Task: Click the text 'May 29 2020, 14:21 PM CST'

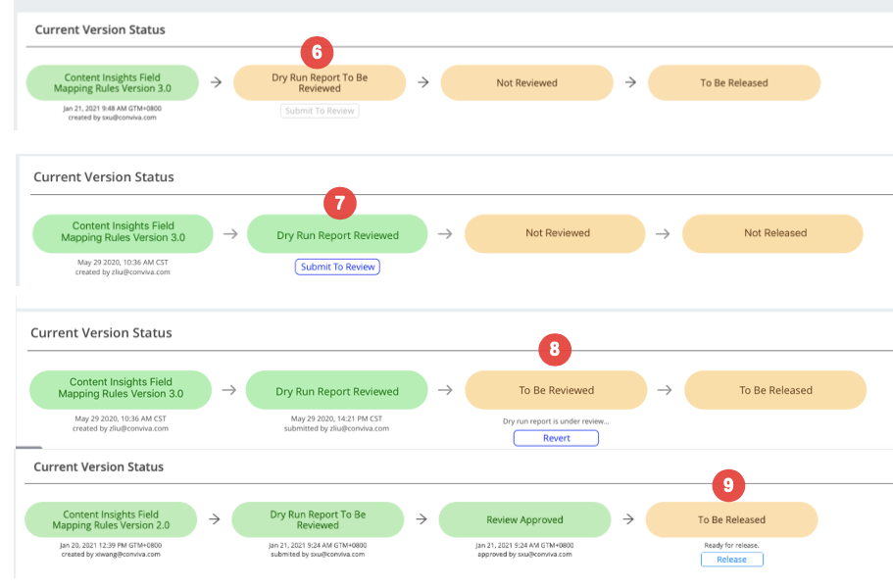Action: pyautogui.click(x=336, y=418)
